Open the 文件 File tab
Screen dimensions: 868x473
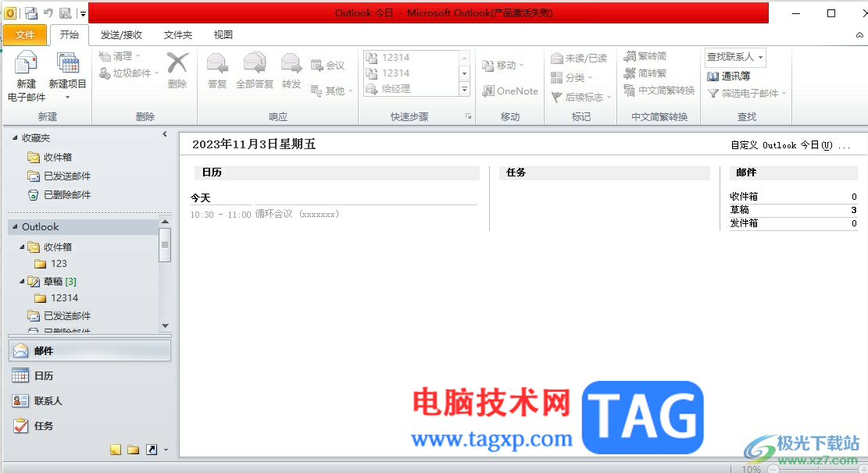[x=24, y=35]
